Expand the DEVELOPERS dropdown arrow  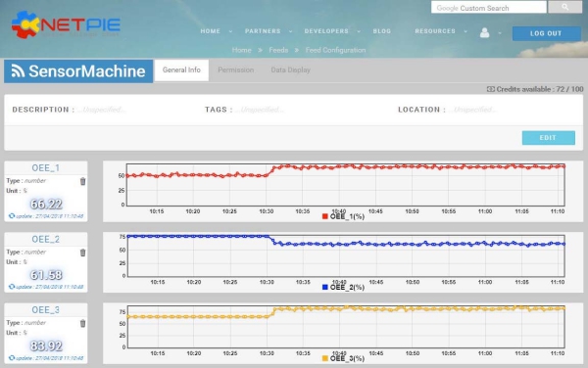point(359,31)
